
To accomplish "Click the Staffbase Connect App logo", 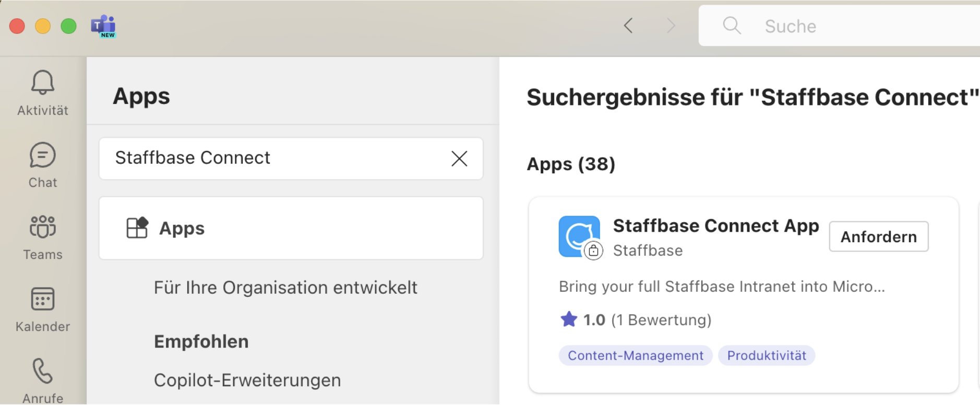I will pos(579,236).
